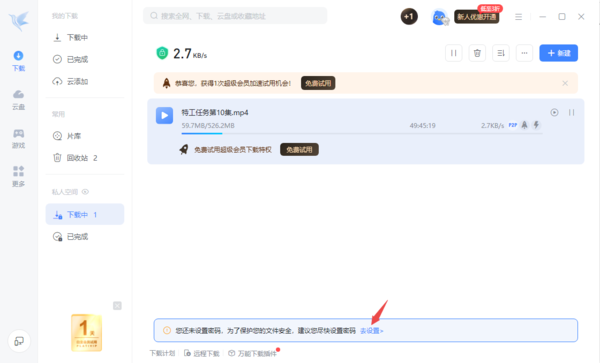Screen dimensions: 600x363
Task: Select file name 特工任务第10集.mp4
Action: [215, 112]
